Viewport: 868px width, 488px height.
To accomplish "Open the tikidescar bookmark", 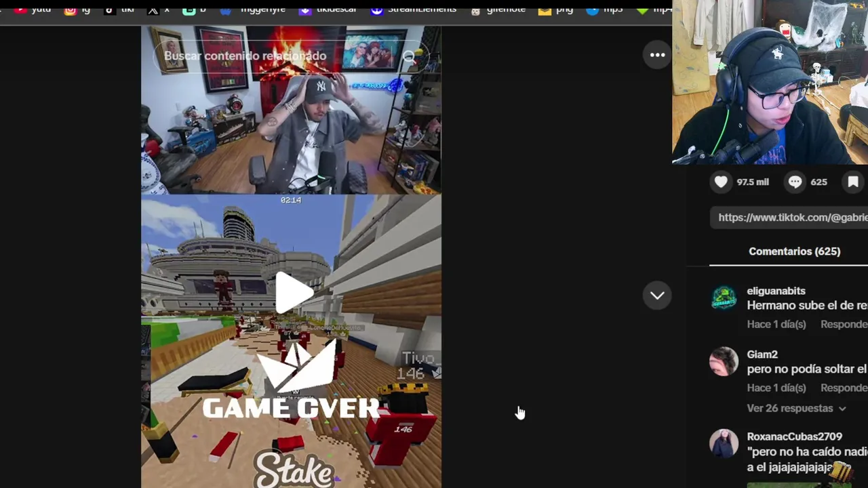I will coord(328,9).
